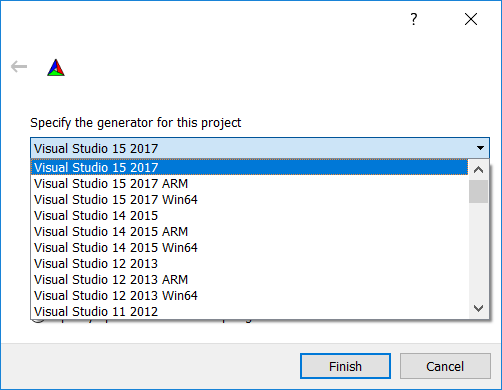Choose Visual Studio 15 2017 Win64
502x390 pixels.
249,199
